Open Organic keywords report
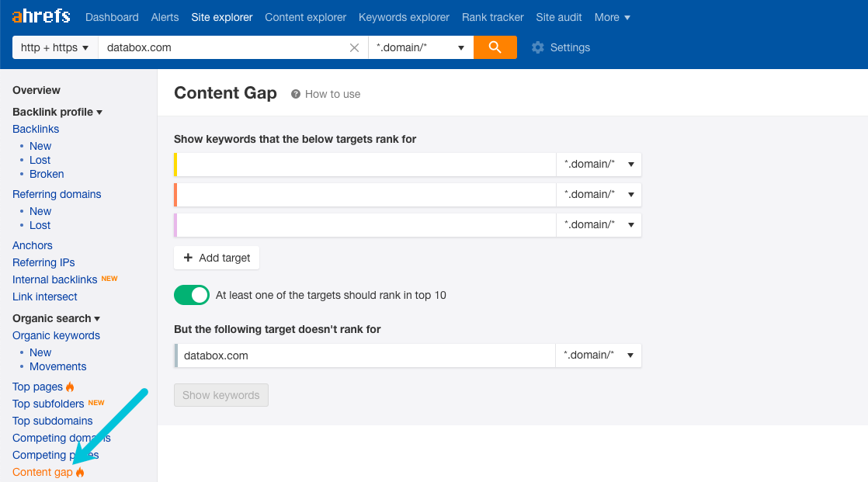Viewport: 868px width, 482px height. (x=57, y=335)
